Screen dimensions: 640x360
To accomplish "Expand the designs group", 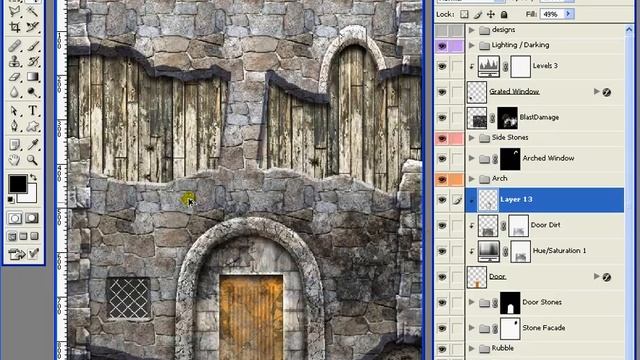I will tap(472, 30).
